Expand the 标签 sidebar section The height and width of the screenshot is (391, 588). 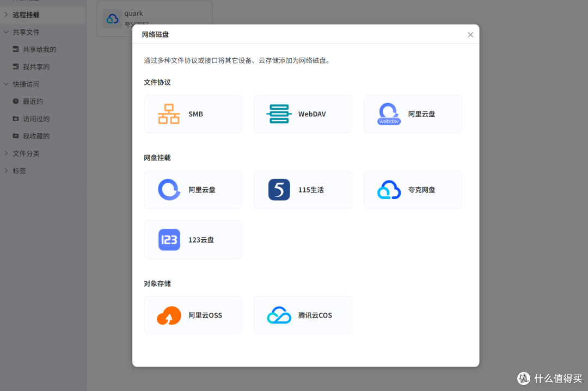click(6, 170)
